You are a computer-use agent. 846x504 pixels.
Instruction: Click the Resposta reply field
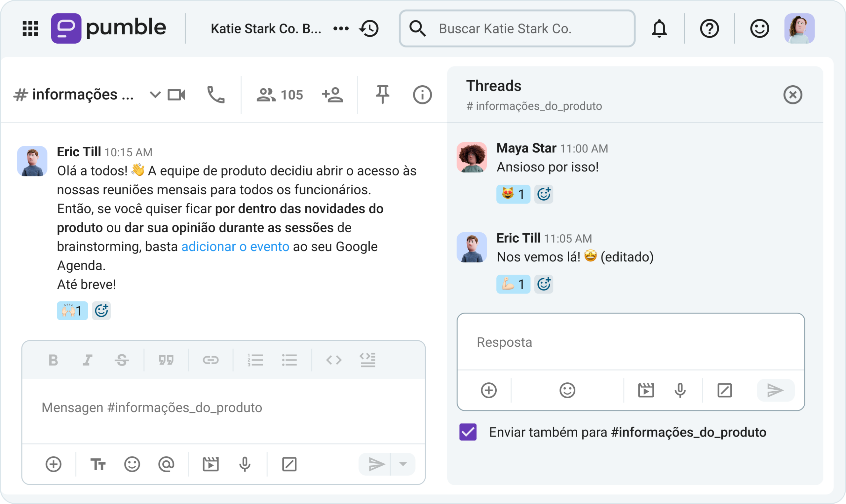631,342
